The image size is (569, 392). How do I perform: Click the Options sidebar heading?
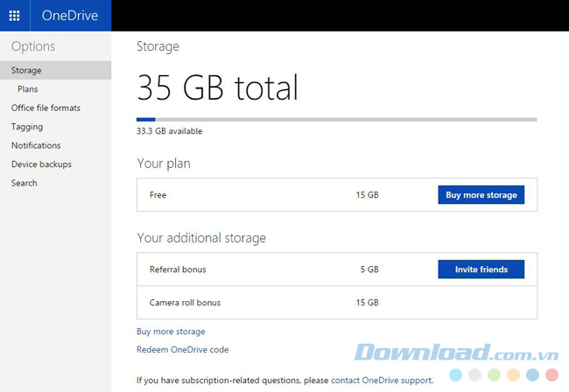(x=33, y=46)
